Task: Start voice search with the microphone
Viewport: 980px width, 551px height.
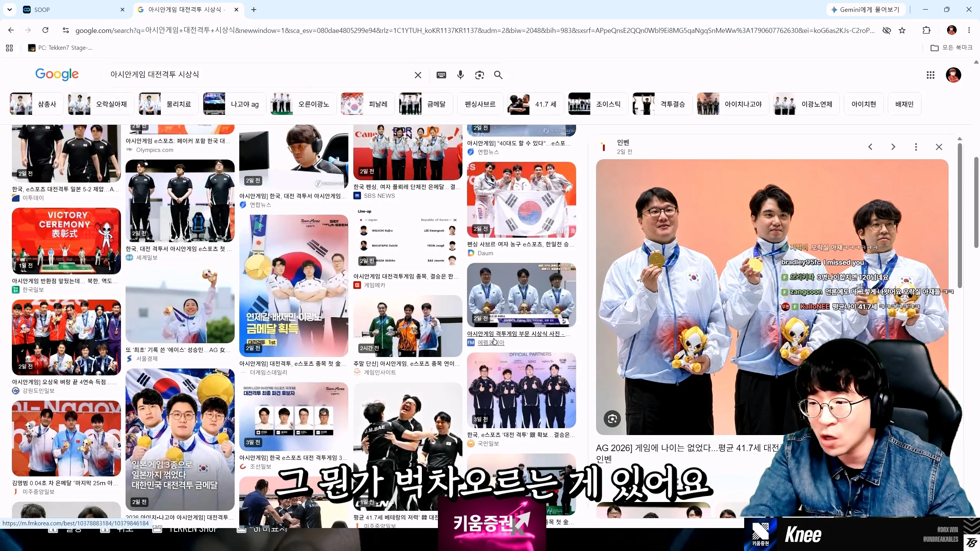Action: click(461, 75)
